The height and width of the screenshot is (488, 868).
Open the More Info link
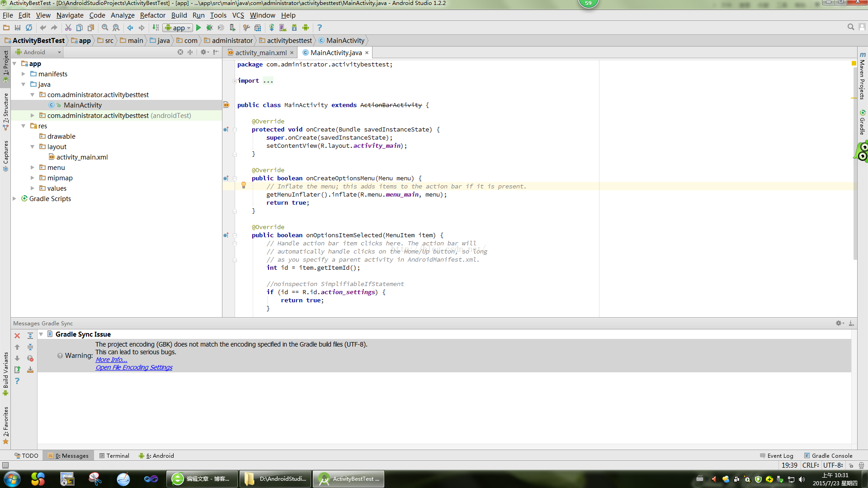click(x=111, y=360)
